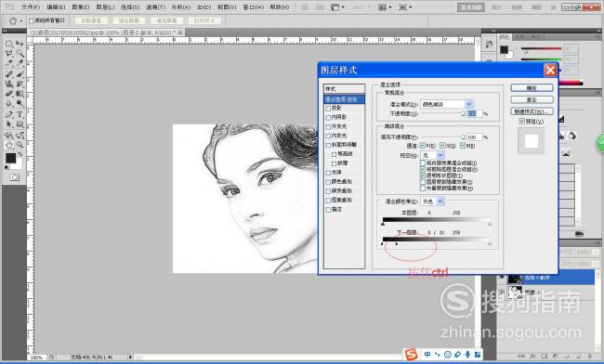Click the microphone icon on IME bar
This screenshot has width=604, height=364.
click(467, 355)
